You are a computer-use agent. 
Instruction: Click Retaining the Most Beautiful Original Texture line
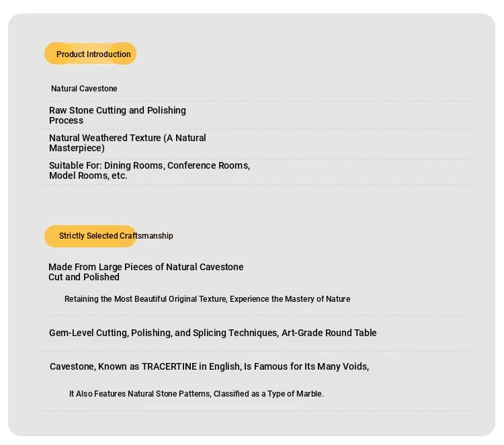click(x=207, y=299)
